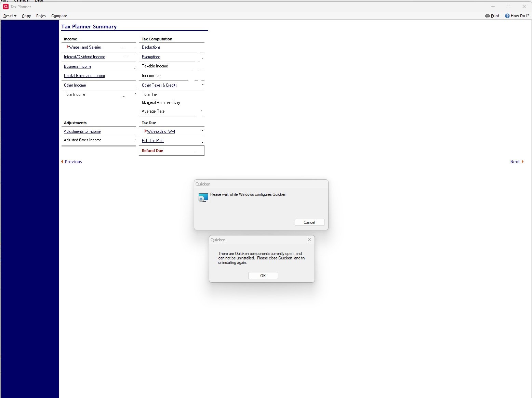Click the Taxable Income row label
The height and width of the screenshot is (398, 532).
[155, 66]
